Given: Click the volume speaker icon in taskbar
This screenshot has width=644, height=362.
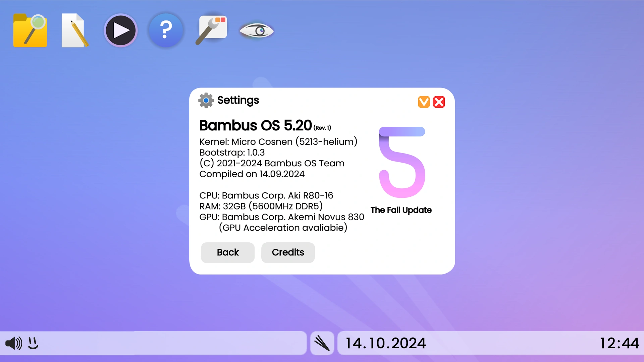Looking at the screenshot, I should [x=14, y=343].
